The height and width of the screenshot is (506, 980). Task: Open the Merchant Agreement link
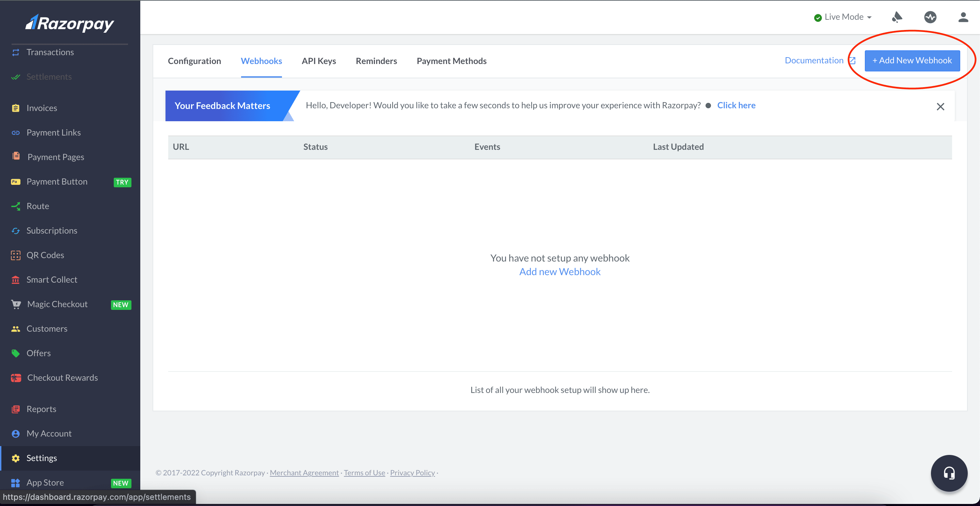coord(304,473)
